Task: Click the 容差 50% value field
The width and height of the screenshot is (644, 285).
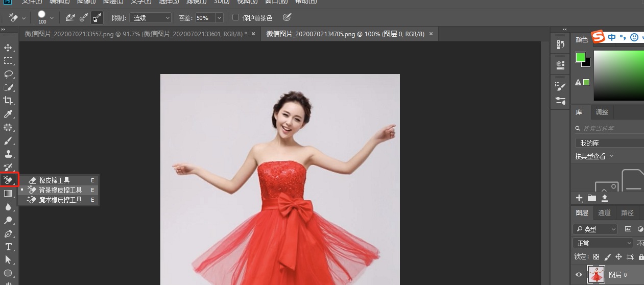Action: pyautogui.click(x=204, y=18)
